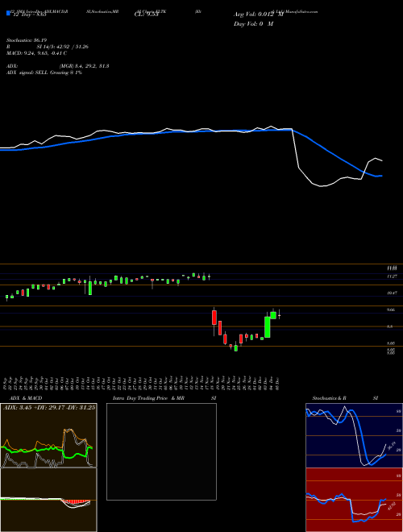Click the '(MGR) 3.4, 29.2, 31.3' ADX values
Screen dimensions: 403x532
[84, 66]
